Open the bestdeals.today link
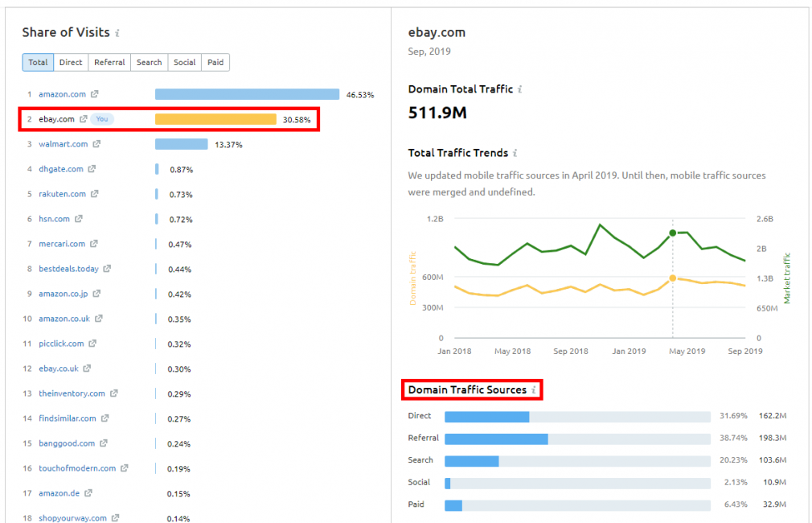Screen dimensions: 812x523 pyautogui.click(x=68, y=269)
